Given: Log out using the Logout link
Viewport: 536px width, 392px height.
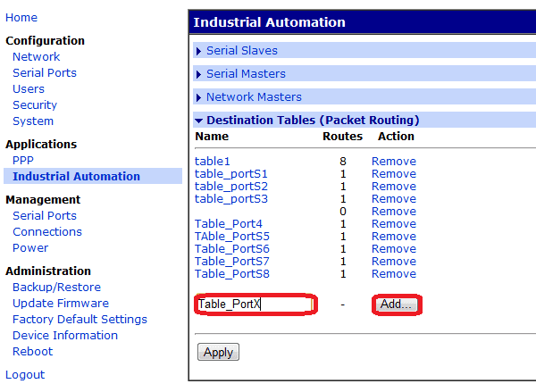Looking at the screenshot, I should pyautogui.click(x=25, y=375).
